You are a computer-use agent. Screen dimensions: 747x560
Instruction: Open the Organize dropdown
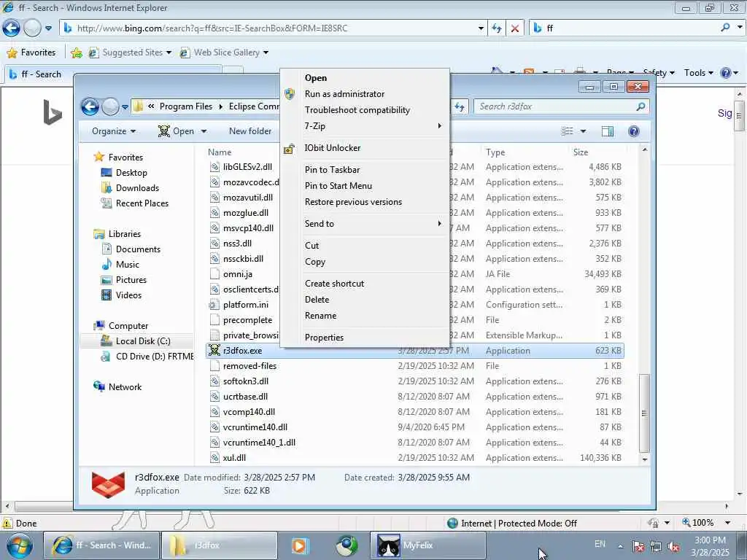pos(113,131)
